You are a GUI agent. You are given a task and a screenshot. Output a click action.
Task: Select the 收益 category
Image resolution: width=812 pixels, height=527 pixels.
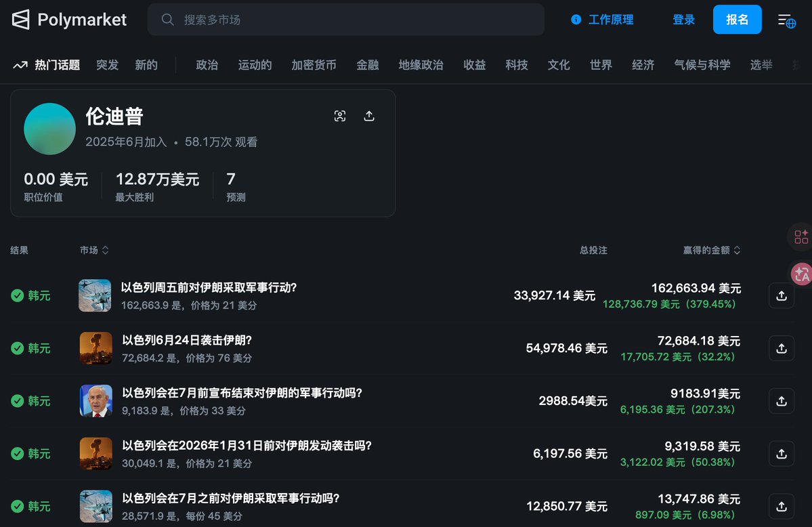coord(475,65)
